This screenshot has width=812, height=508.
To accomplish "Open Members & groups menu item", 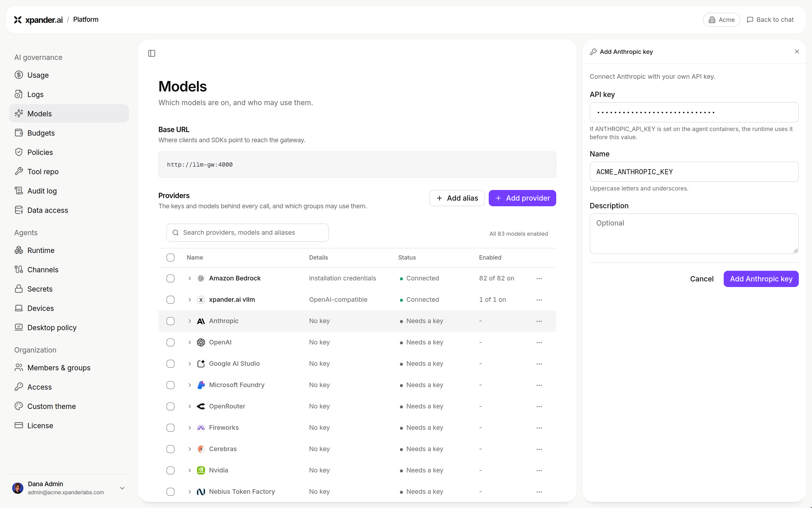I will (x=69, y=368).
